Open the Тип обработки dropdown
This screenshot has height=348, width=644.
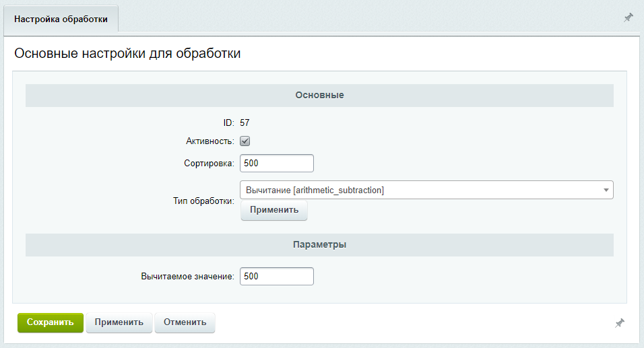click(426, 190)
